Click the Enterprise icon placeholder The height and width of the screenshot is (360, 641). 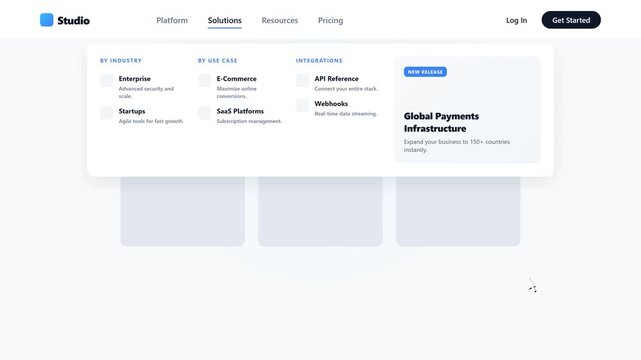point(107,80)
